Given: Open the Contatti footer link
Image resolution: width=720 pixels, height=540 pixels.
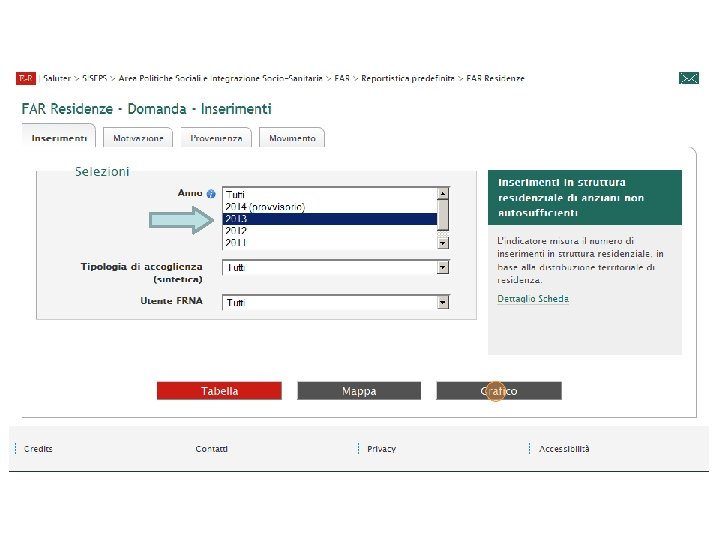Looking at the screenshot, I should [211, 449].
